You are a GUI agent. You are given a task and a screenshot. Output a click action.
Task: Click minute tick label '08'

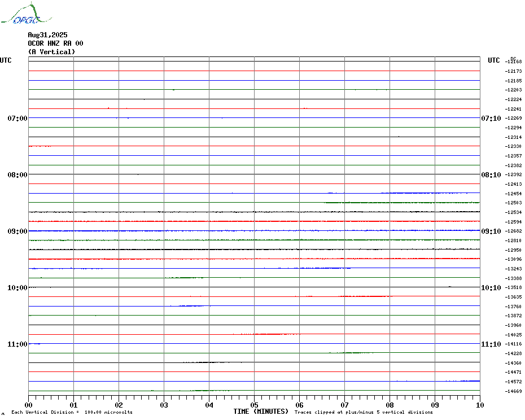pos(390,405)
